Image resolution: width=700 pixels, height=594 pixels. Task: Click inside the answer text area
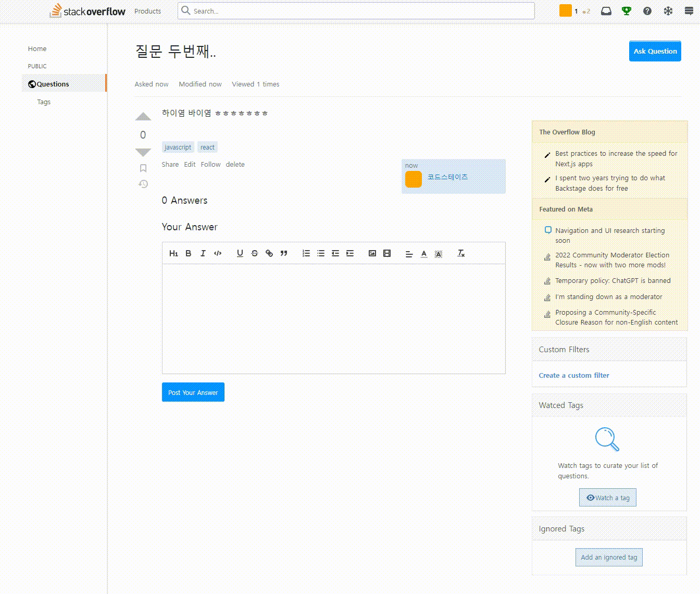point(334,319)
